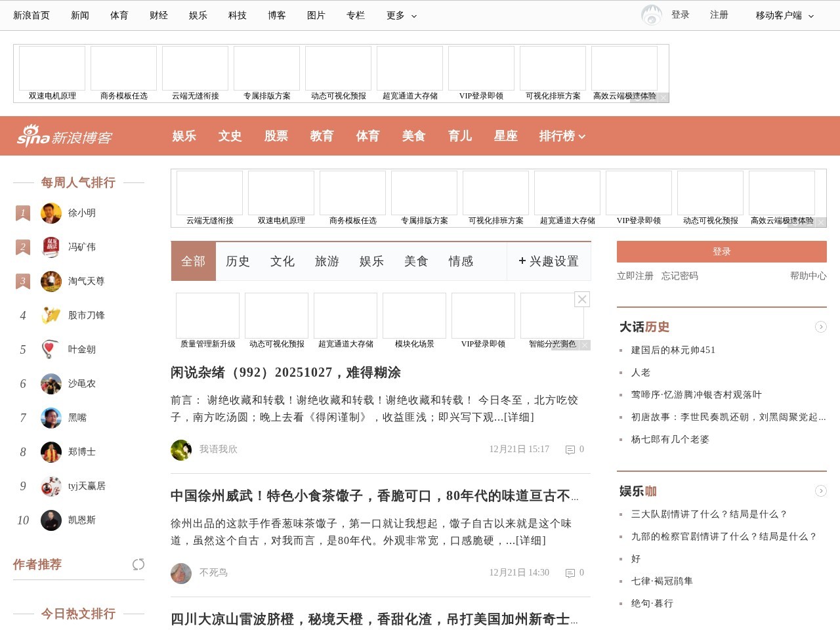Open the 排行榜 dropdown menu
840x630 pixels.
click(562, 136)
